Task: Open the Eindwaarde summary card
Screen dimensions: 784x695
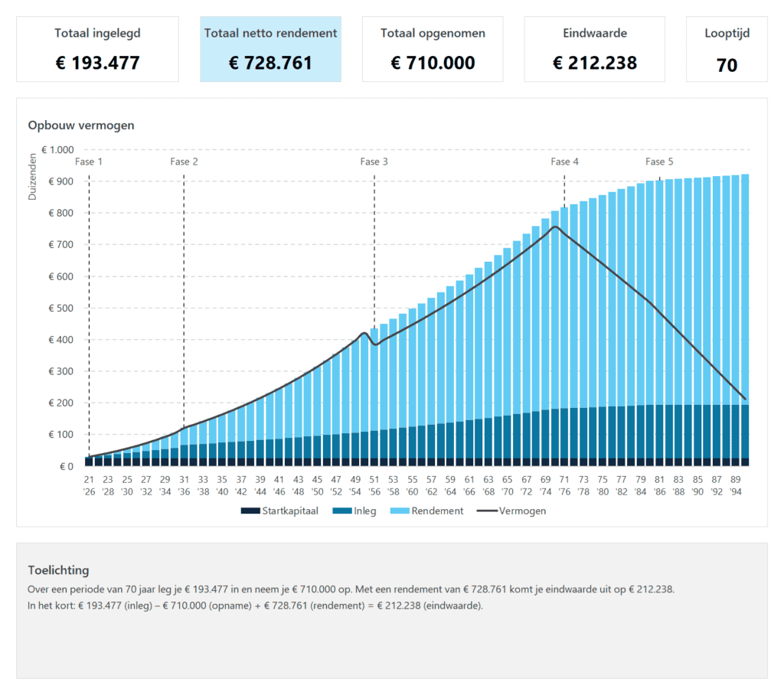Action: [594, 49]
